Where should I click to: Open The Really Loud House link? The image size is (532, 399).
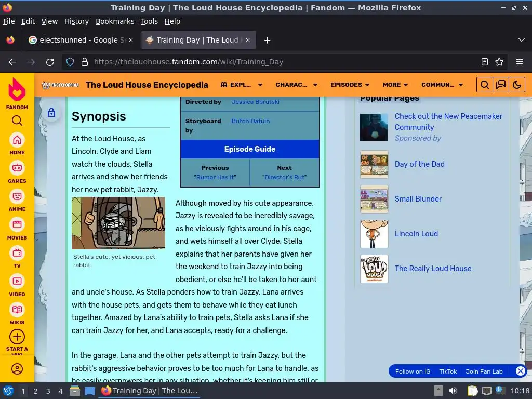[x=433, y=269]
